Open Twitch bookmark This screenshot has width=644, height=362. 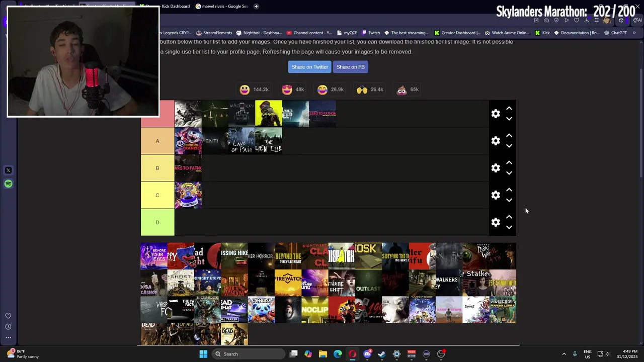[x=371, y=33]
